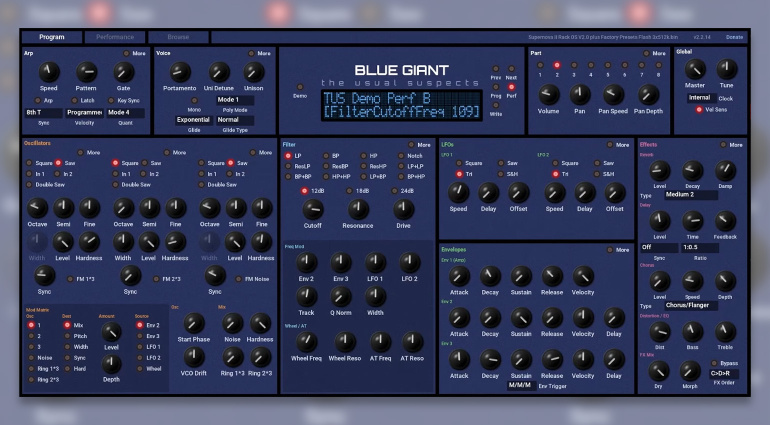
Task: Click the Arp Gate knob
Action: tap(123, 72)
